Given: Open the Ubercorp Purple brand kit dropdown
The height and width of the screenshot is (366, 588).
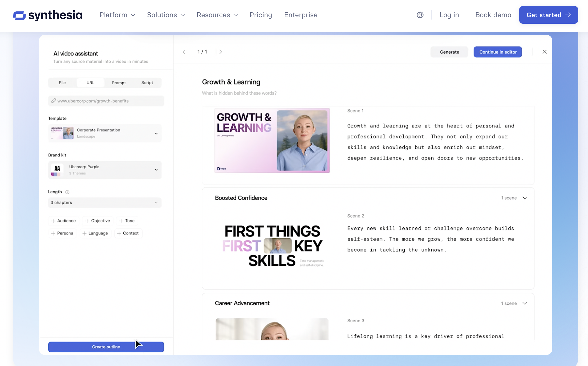Looking at the screenshot, I should tap(105, 170).
